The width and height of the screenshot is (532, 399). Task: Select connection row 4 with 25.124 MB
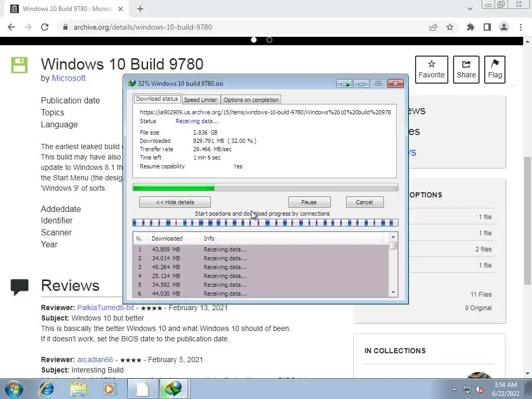(x=261, y=276)
